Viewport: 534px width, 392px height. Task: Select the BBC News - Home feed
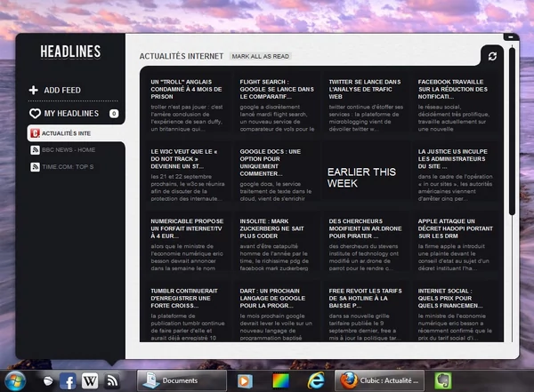(69, 149)
